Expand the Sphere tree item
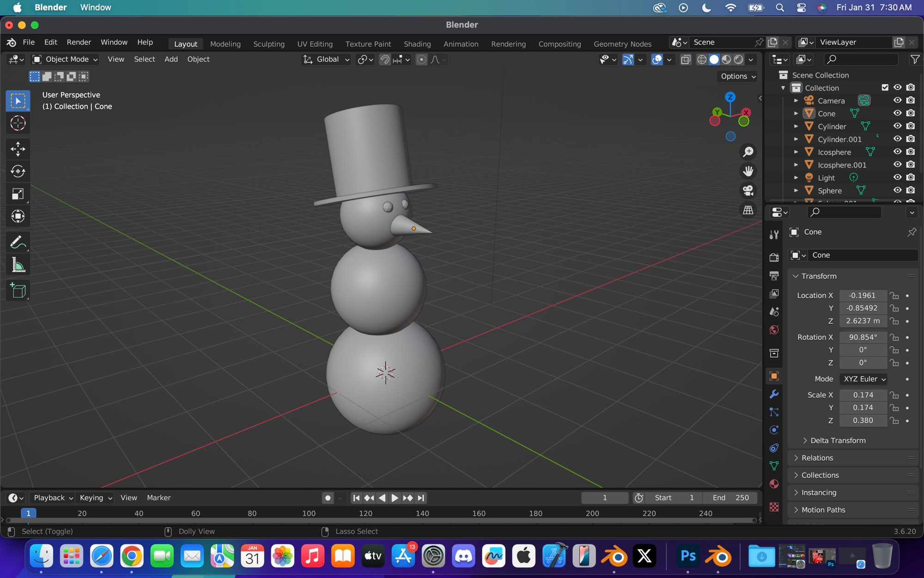This screenshot has height=578, width=924. click(796, 191)
